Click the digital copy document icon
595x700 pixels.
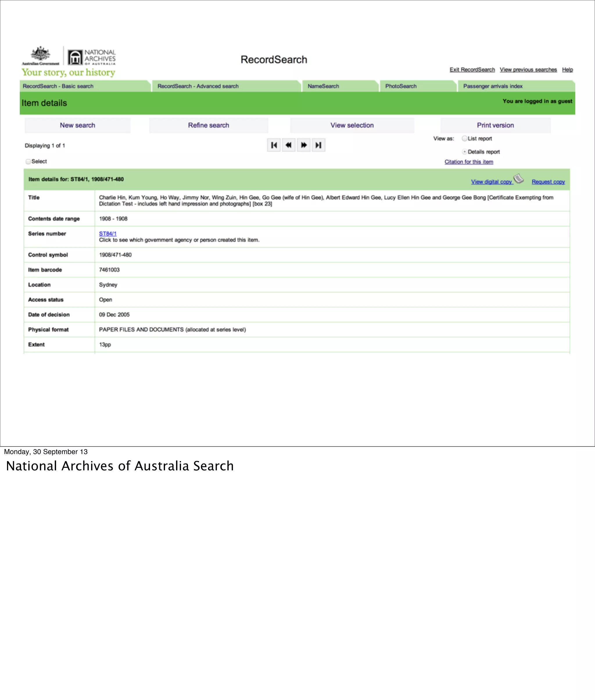tap(518, 179)
